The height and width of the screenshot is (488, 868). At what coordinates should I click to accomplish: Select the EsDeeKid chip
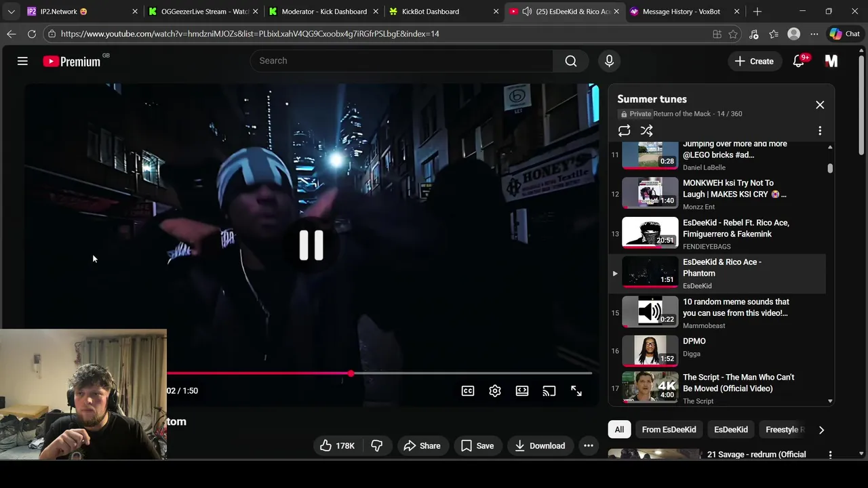click(731, 430)
